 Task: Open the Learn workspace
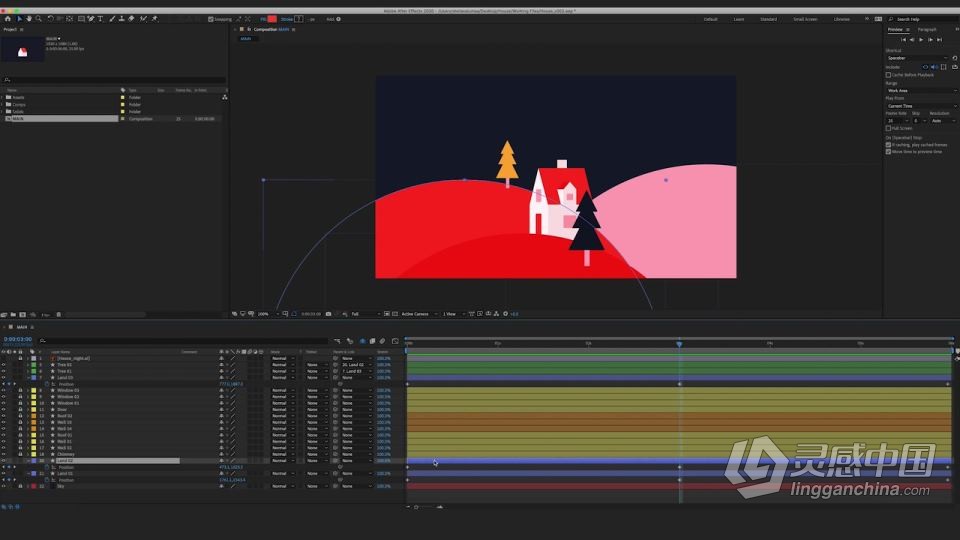click(739, 19)
